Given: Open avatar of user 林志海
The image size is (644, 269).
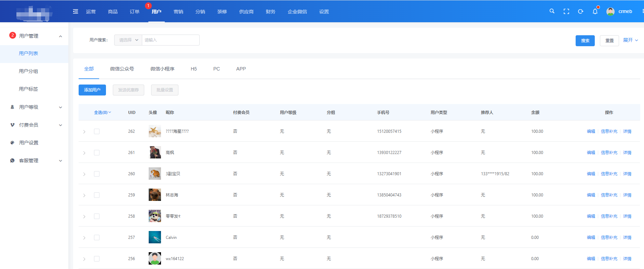Looking at the screenshot, I should 155,195.
